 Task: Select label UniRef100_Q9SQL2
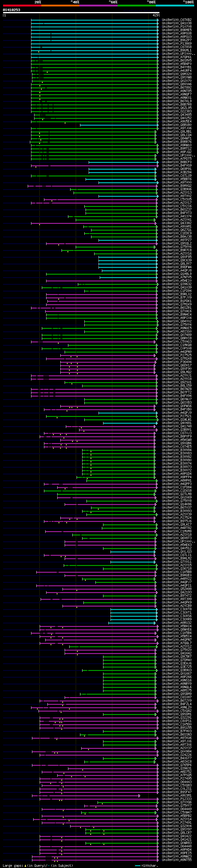click(x=177, y=243)
